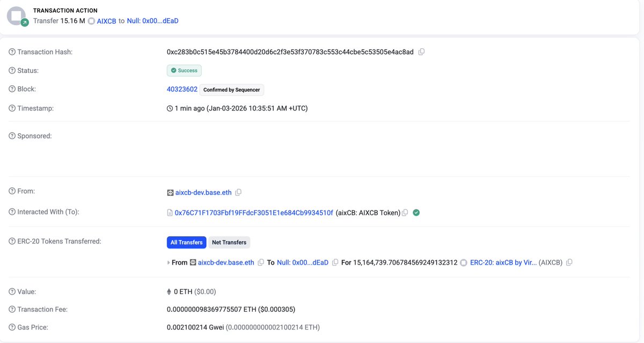Click the Confirmed by Sequencer badge
644x343 pixels.
tap(232, 90)
